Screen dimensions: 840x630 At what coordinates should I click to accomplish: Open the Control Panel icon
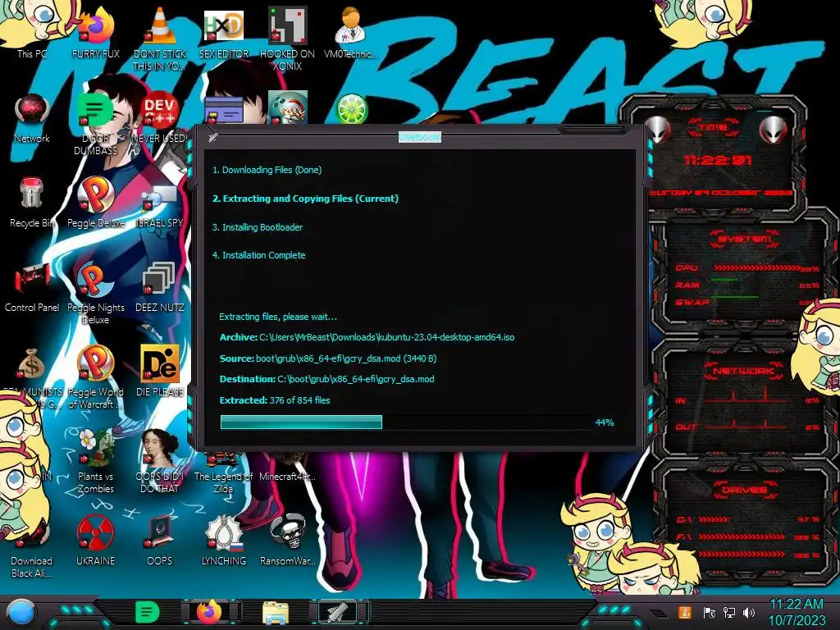click(x=32, y=286)
